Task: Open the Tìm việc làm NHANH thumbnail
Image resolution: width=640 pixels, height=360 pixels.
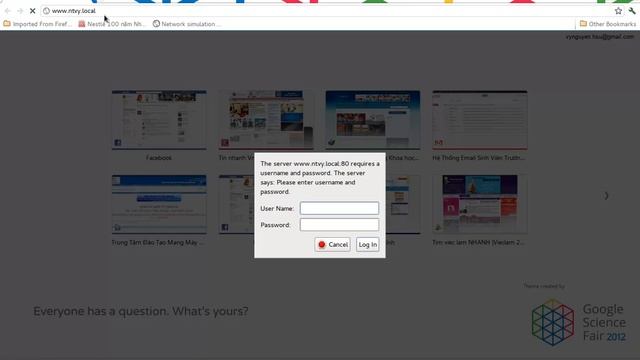Action: click(x=480, y=204)
